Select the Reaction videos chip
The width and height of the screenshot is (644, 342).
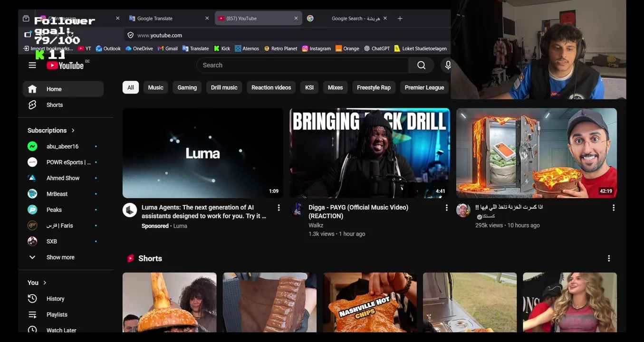click(x=271, y=87)
